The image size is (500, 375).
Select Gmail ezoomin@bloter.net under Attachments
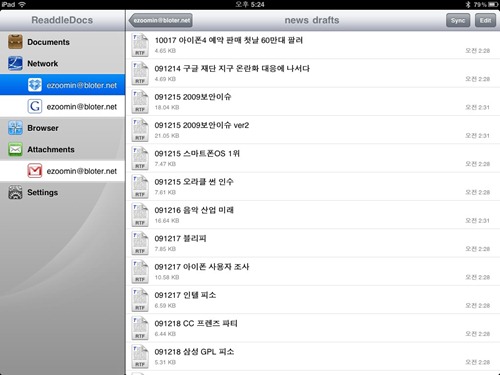[x=63, y=171]
